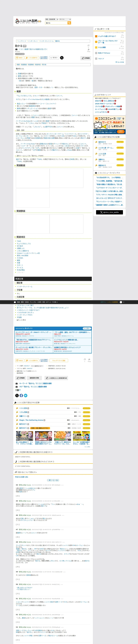
Task: Open the 切り抜き related item
Action: (x=20, y=246)
